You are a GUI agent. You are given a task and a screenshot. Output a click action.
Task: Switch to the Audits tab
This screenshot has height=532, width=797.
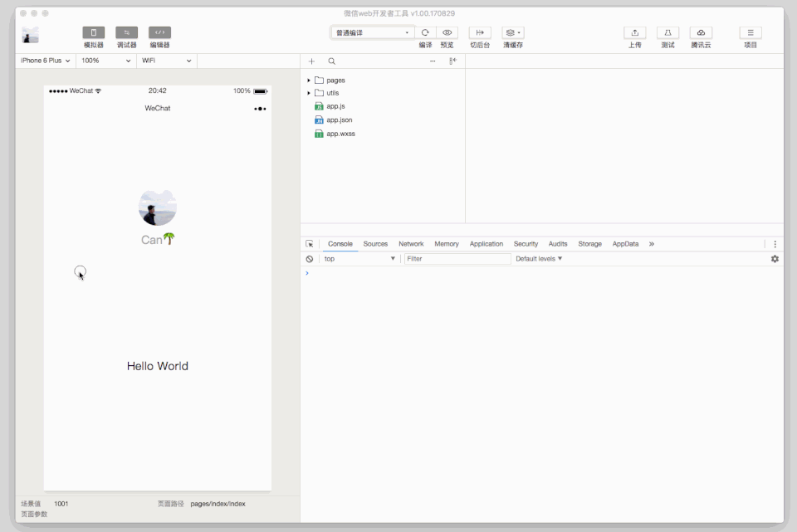pyautogui.click(x=558, y=244)
